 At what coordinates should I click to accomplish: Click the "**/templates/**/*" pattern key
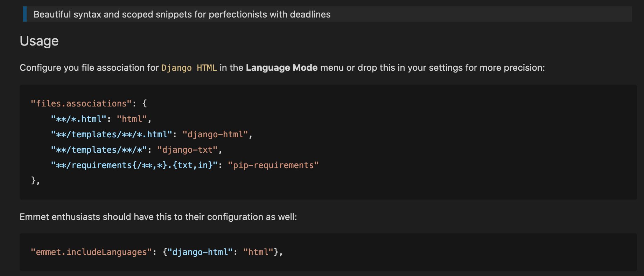point(99,150)
